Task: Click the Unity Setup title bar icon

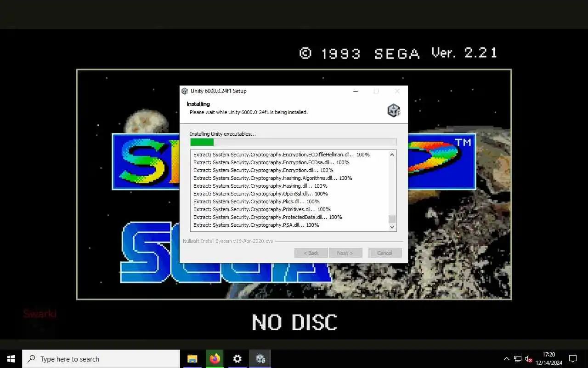Action: pyautogui.click(x=185, y=91)
